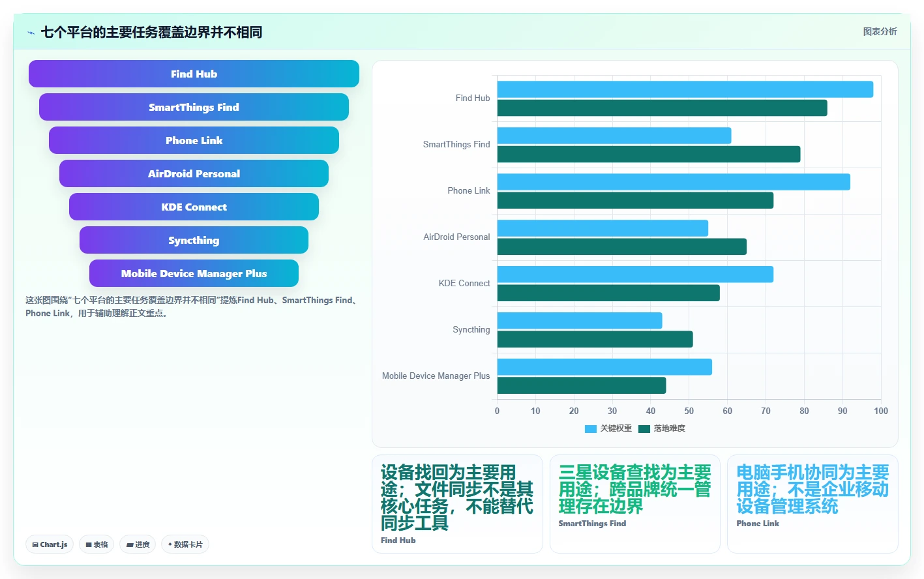Click the blue bar for Mobile Device Manager Plus
924x579 pixels.
604,367
